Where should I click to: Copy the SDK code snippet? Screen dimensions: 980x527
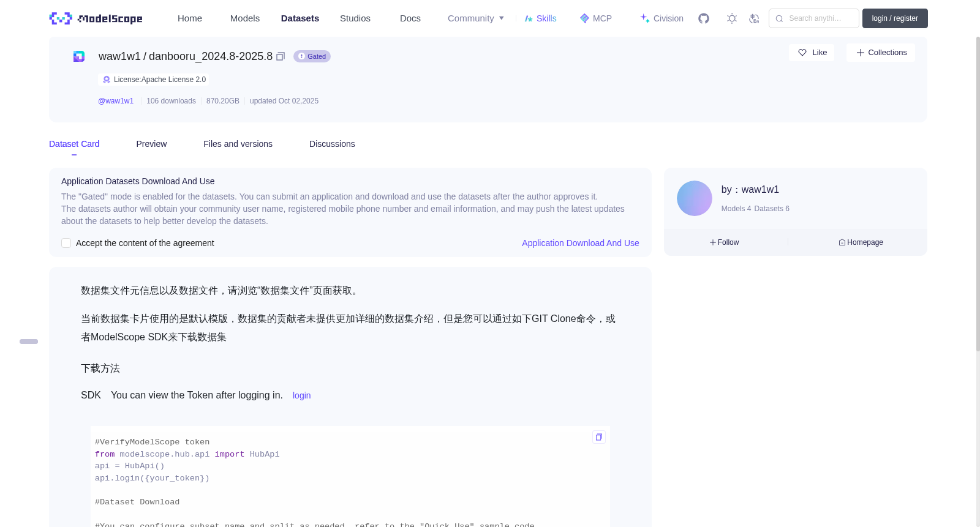[x=599, y=437]
